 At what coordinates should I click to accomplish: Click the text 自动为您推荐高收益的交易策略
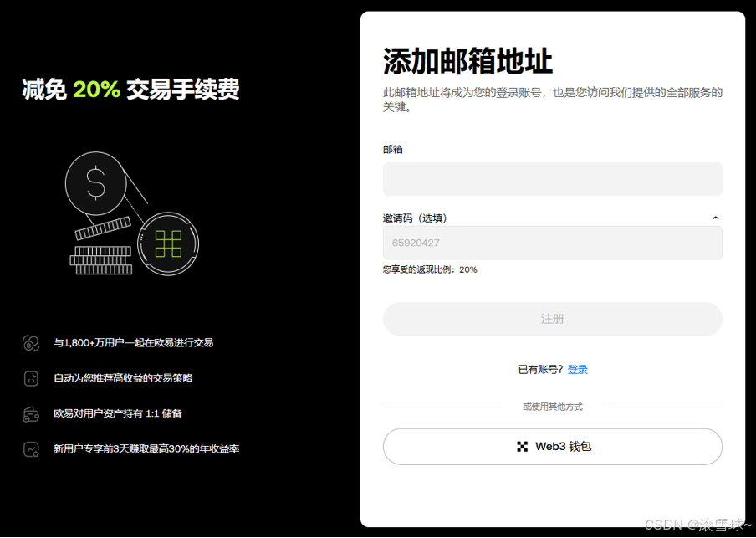pyautogui.click(x=123, y=378)
